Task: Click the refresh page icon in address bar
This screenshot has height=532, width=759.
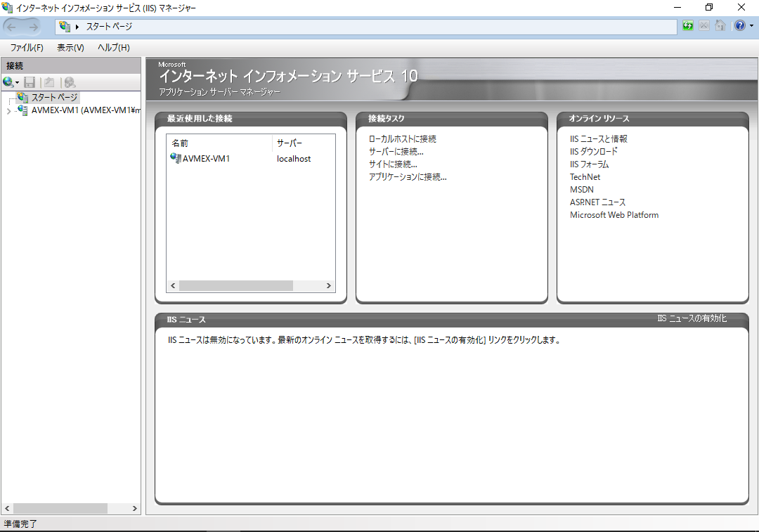Action: click(x=688, y=26)
